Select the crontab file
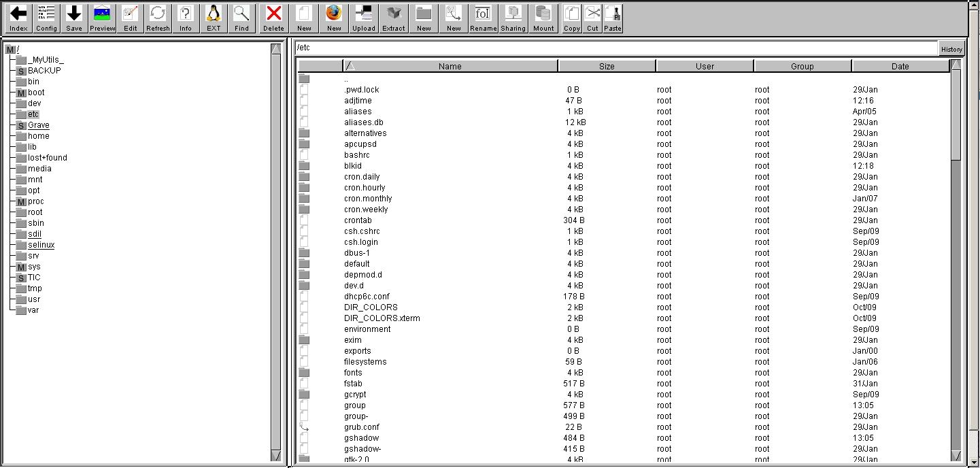Viewport: 980px width, 468px height. tap(623, 220)
